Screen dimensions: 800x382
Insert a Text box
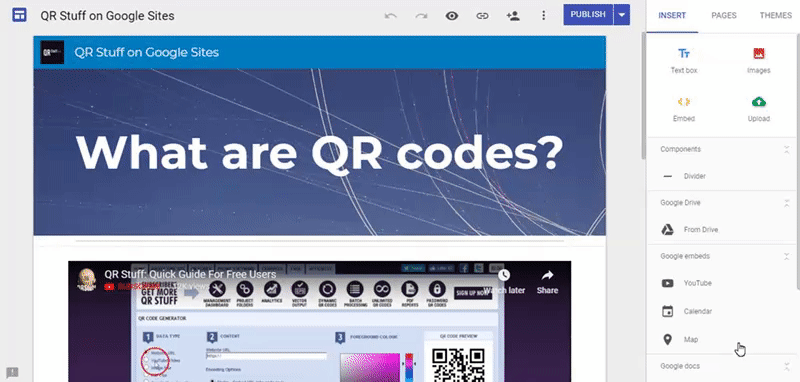(684, 60)
